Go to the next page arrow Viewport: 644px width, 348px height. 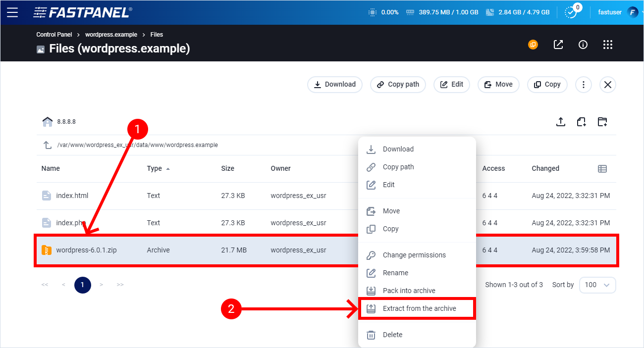pyautogui.click(x=101, y=285)
